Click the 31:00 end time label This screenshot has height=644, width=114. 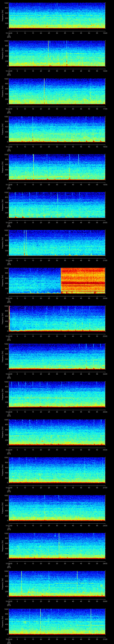[105, 639]
